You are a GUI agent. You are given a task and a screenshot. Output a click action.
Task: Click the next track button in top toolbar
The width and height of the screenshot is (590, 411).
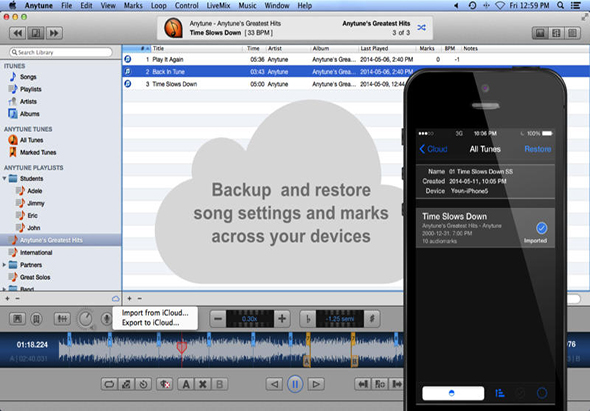54,33
